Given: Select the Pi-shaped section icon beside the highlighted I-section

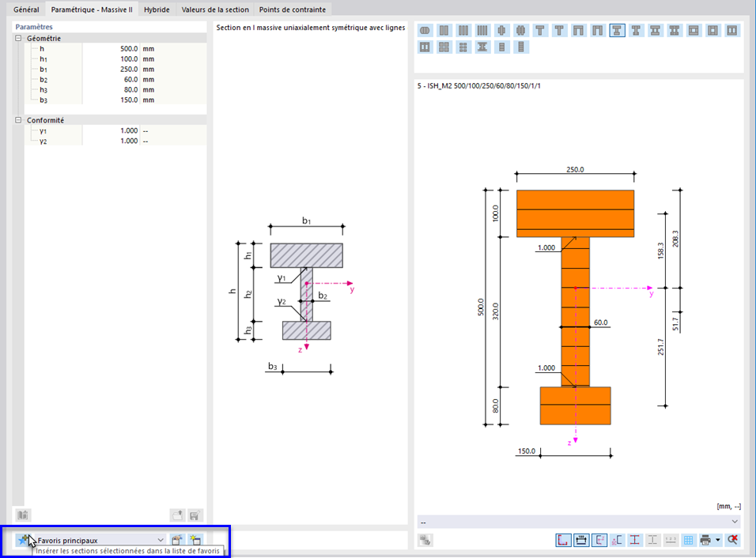Looking at the screenshot, I should [597, 31].
